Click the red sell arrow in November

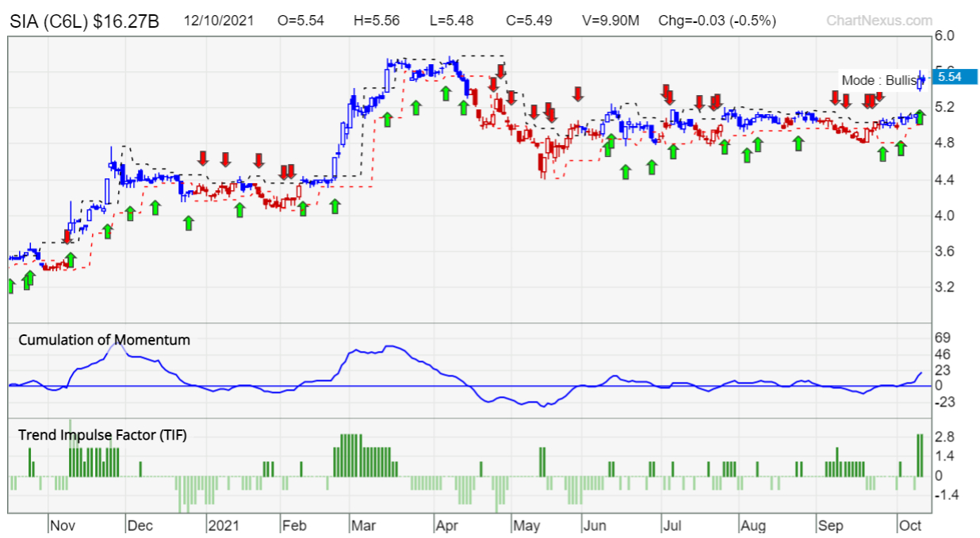pos(68,236)
